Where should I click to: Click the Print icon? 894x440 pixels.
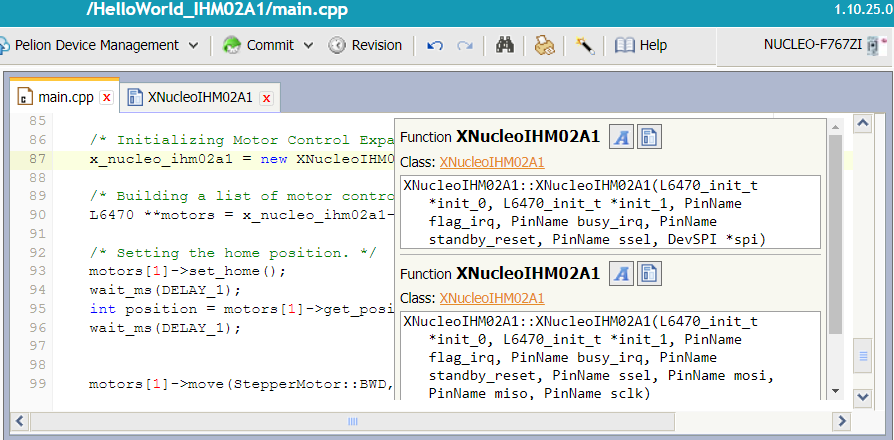click(x=544, y=45)
